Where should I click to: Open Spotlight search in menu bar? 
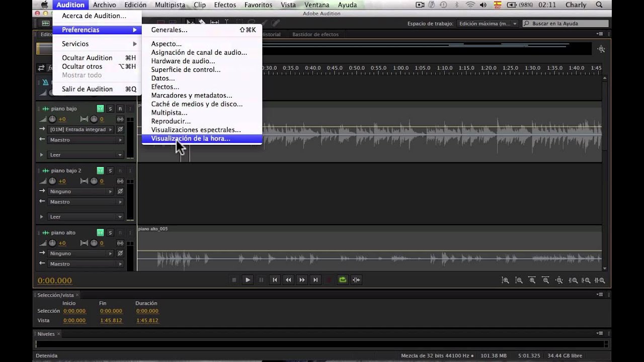click(x=599, y=5)
